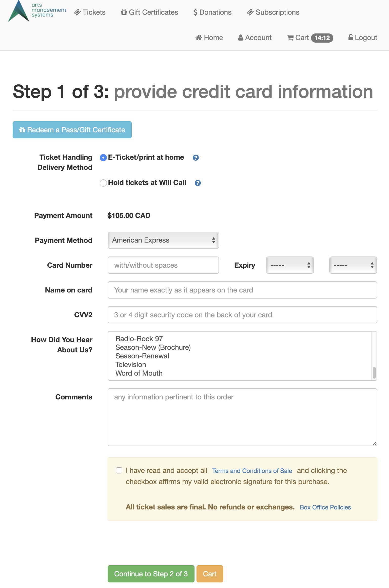Open the Subscriptions menu item
389x588 pixels.
(273, 12)
